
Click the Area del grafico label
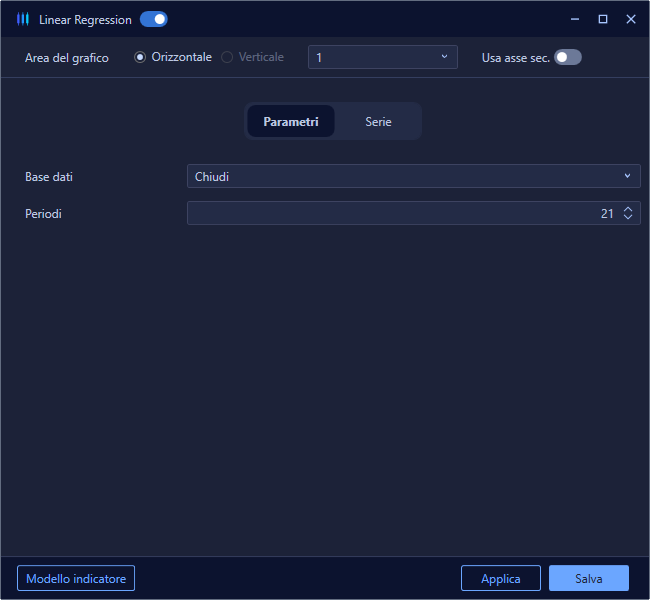pyautogui.click(x=67, y=58)
